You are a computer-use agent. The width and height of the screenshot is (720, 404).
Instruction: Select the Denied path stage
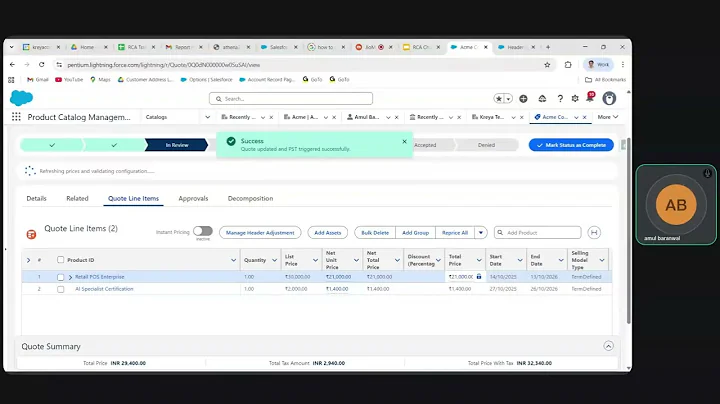(x=486, y=145)
